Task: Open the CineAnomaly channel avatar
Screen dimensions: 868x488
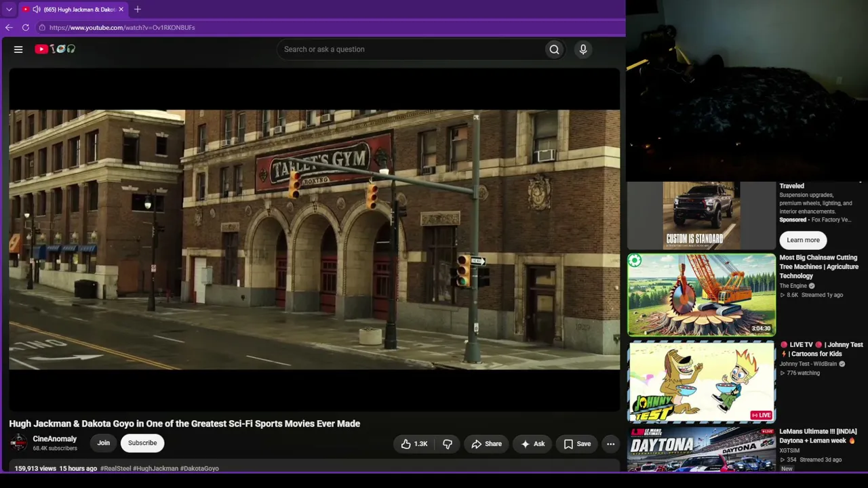Action: pyautogui.click(x=18, y=443)
